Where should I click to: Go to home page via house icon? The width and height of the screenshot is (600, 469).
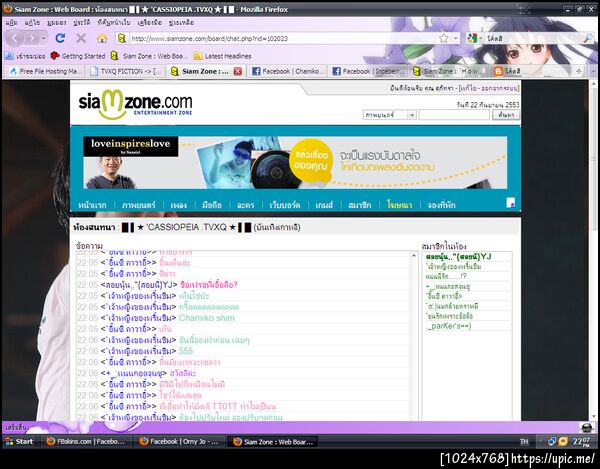pyautogui.click(x=102, y=38)
